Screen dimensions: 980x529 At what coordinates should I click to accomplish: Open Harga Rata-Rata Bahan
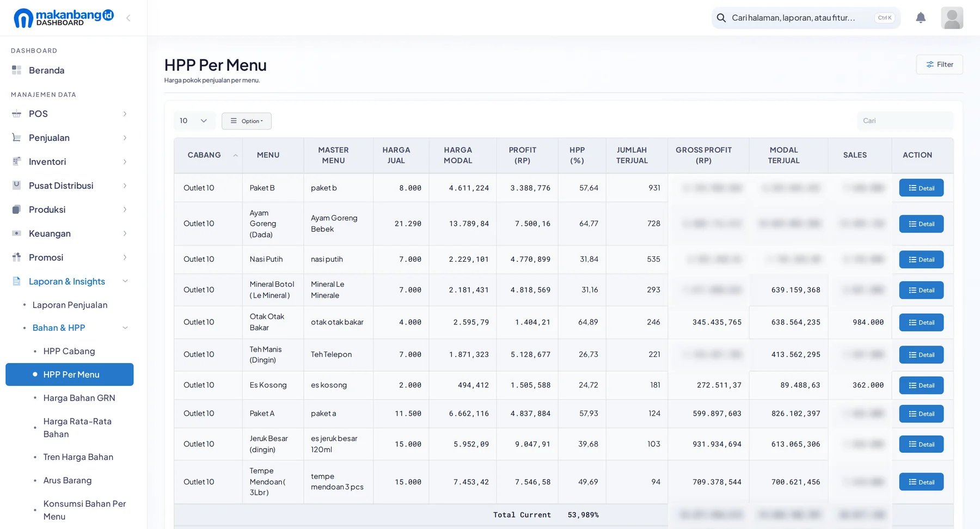(x=77, y=428)
